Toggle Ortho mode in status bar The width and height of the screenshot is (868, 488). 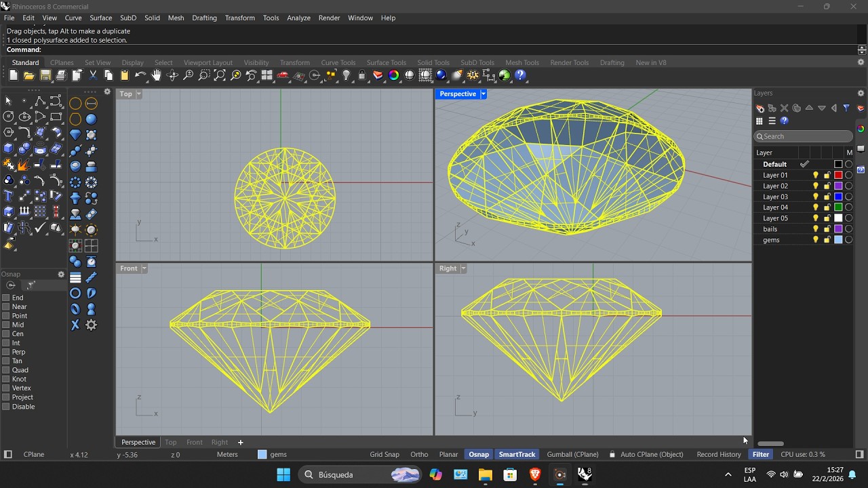tap(419, 455)
